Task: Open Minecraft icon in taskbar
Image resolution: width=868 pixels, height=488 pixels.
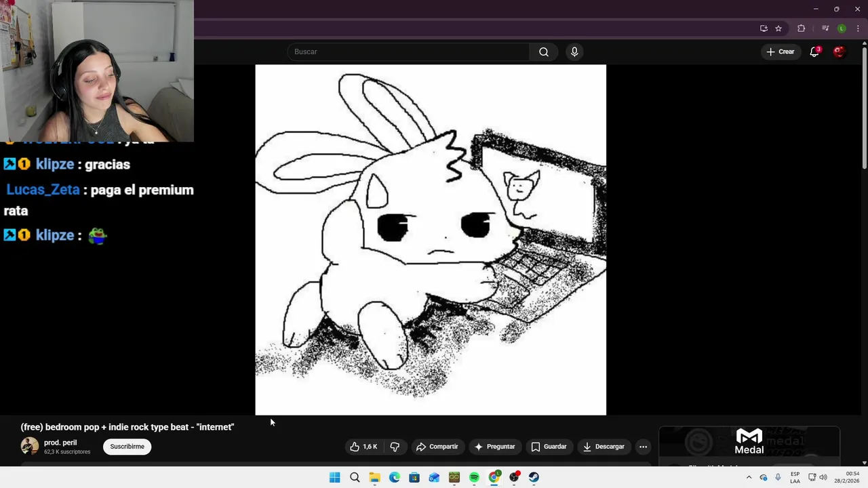Action: tap(454, 477)
